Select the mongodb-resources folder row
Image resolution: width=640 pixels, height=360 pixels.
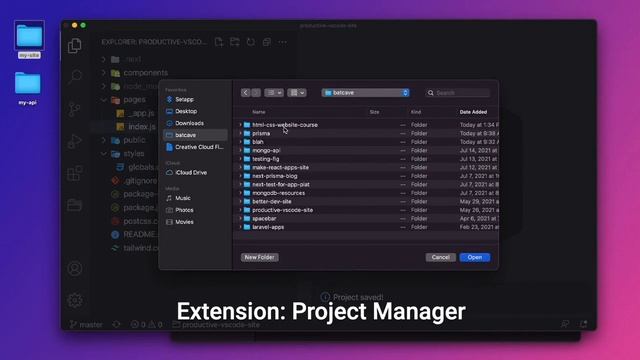click(367, 193)
